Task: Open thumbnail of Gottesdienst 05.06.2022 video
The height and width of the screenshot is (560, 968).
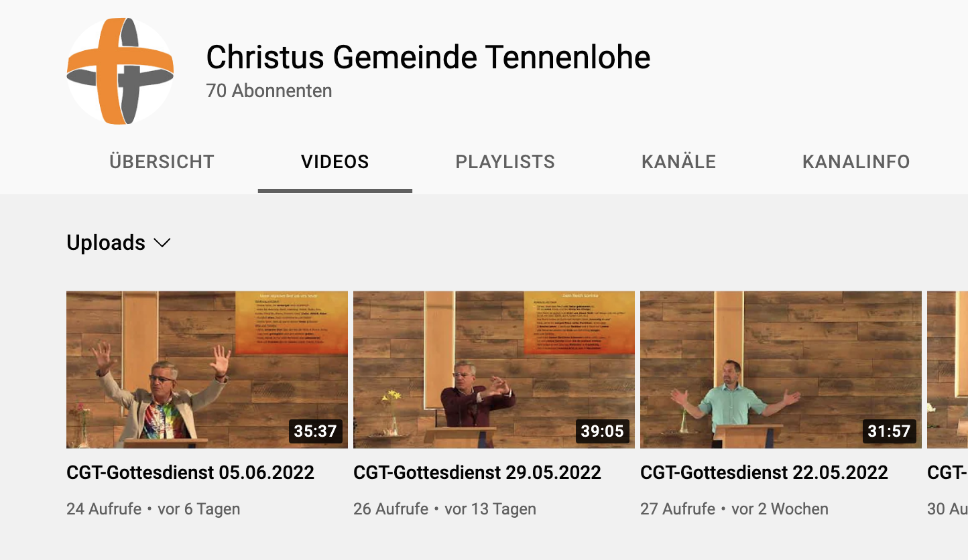Action: (x=207, y=370)
